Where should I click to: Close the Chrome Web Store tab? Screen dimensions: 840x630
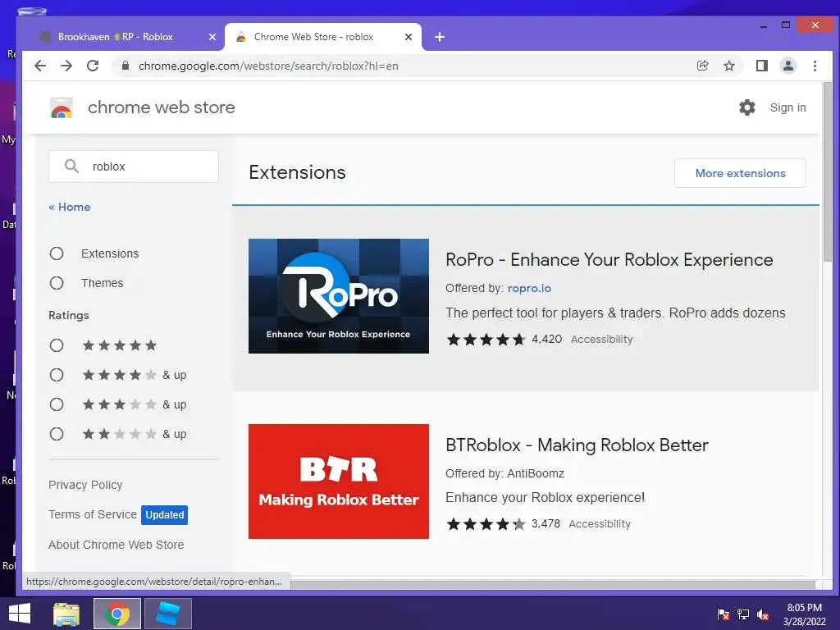409,37
